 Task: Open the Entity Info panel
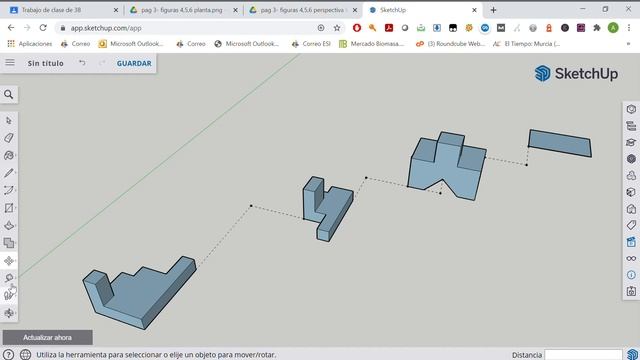[x=631, y=109]
